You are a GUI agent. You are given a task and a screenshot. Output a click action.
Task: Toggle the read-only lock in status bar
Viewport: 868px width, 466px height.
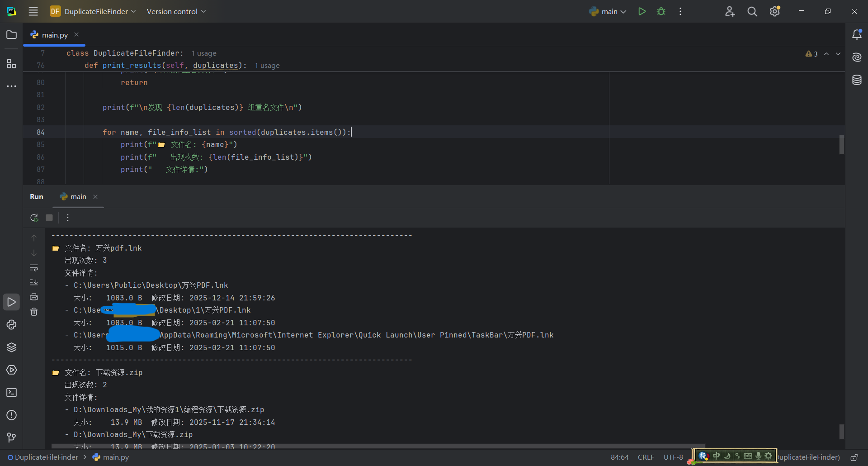(x=854, y=457)
